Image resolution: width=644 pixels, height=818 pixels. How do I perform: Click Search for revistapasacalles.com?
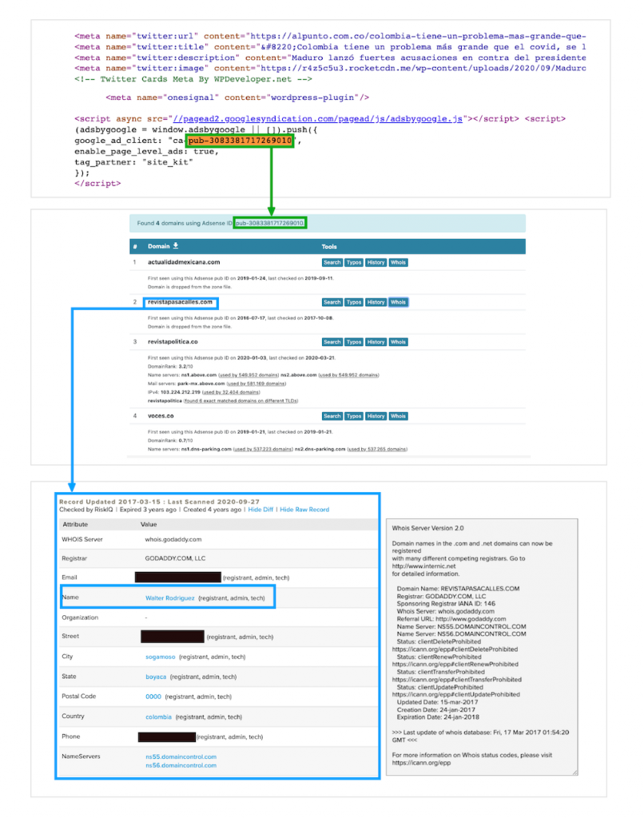click(332, 302)
